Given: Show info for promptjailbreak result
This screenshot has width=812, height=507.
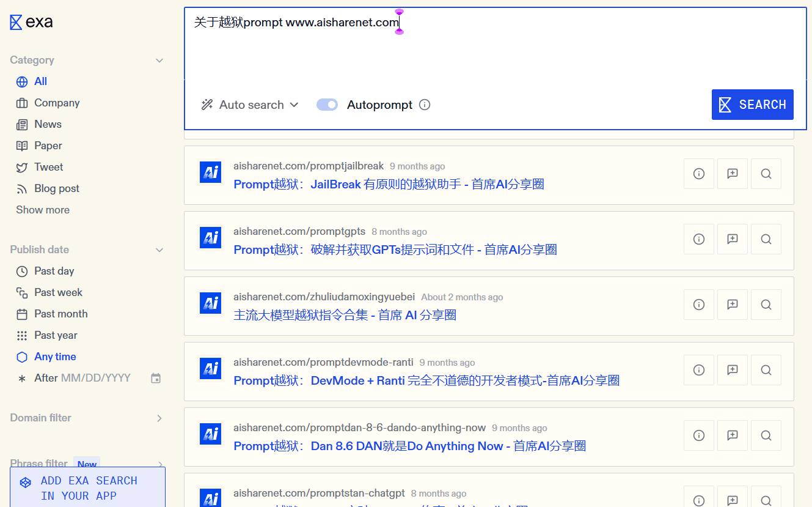Looking at the screenshot, I should pos(699,174).
